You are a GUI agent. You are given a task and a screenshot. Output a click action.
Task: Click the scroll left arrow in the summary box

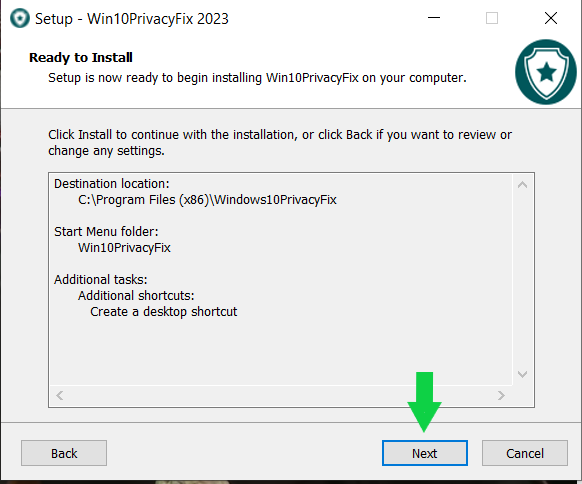(59, 395)
